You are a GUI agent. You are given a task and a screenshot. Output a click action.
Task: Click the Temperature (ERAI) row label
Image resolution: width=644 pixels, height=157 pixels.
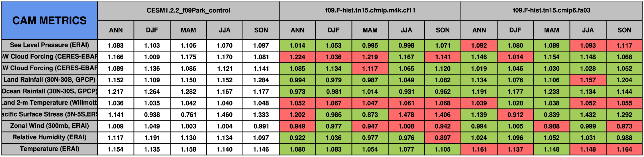coord(50,149)
